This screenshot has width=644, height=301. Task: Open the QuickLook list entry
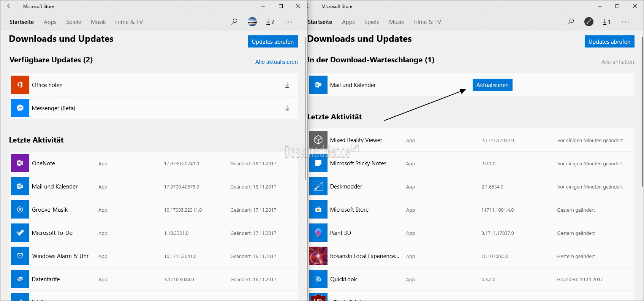[471, 279]
